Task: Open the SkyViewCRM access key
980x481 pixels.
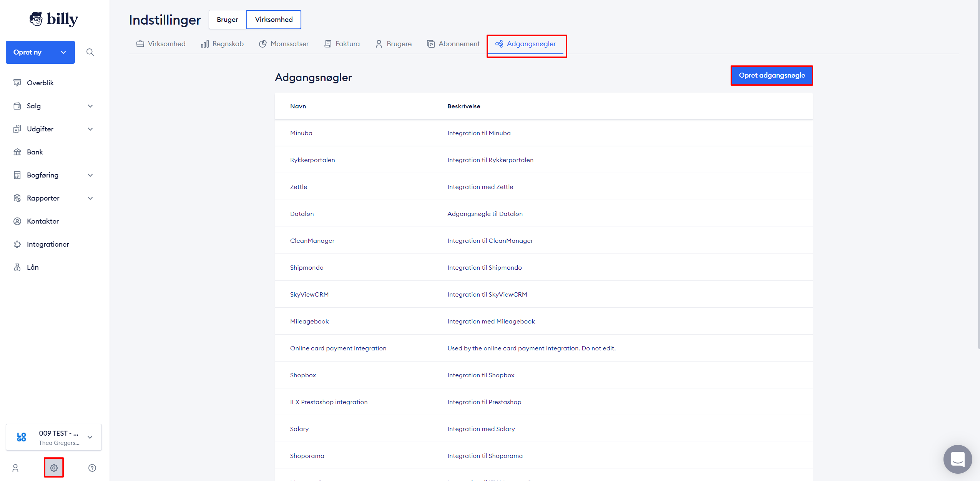Action: tap(309, 294)
